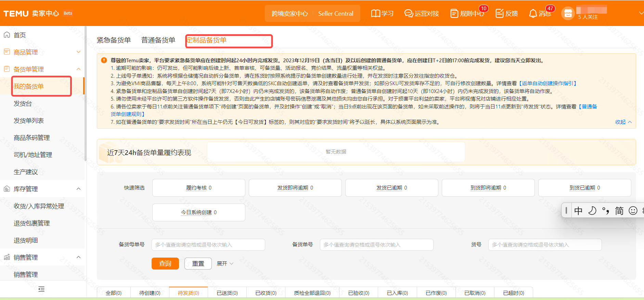Select 已作废(0) status tab
The image size is (644, 300).
coord(436,293)
